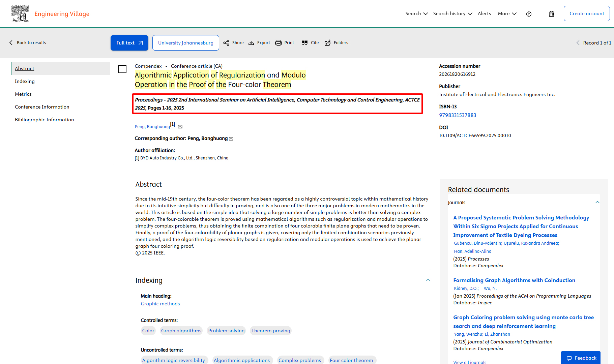The height and width of the screenshot is (364, 614).
Task: Go to the Metrics sidebar section
Action: pos(23,94)
